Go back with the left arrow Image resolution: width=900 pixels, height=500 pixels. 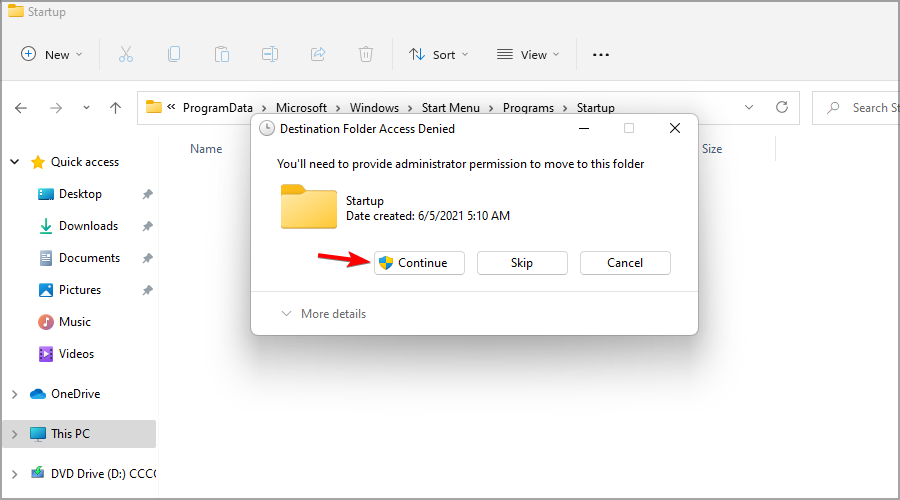point(21,108)
